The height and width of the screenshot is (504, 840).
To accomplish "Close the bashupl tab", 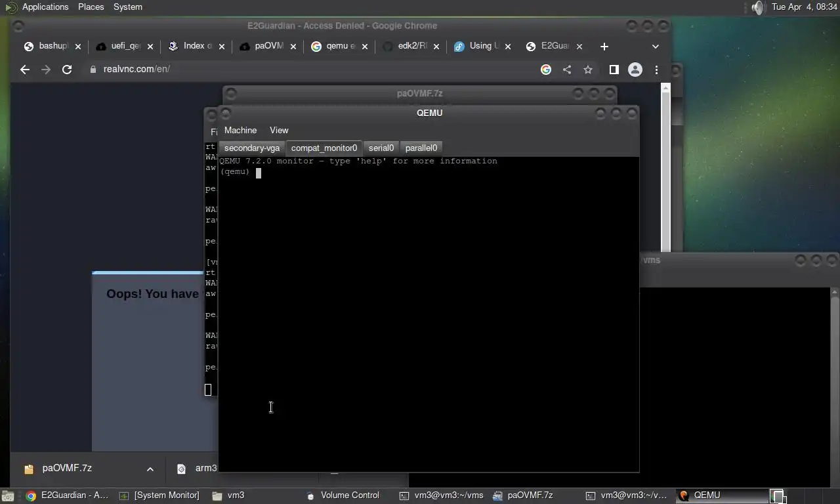I will (x=78, y=47).
